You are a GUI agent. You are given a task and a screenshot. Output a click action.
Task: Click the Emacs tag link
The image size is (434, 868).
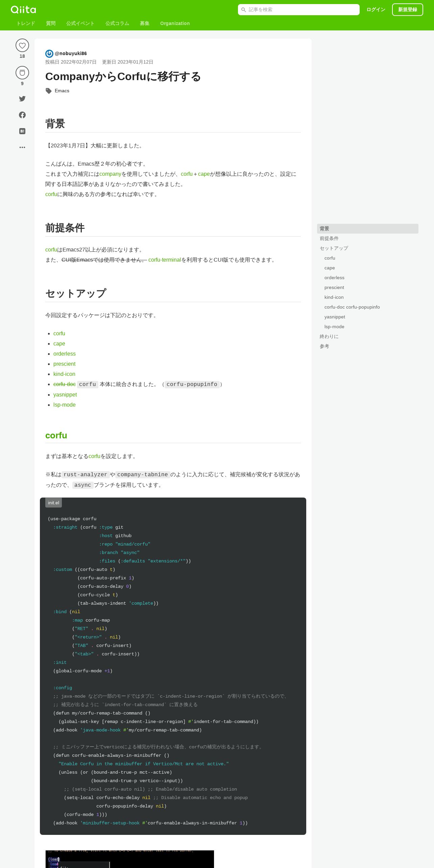point(62,91)
